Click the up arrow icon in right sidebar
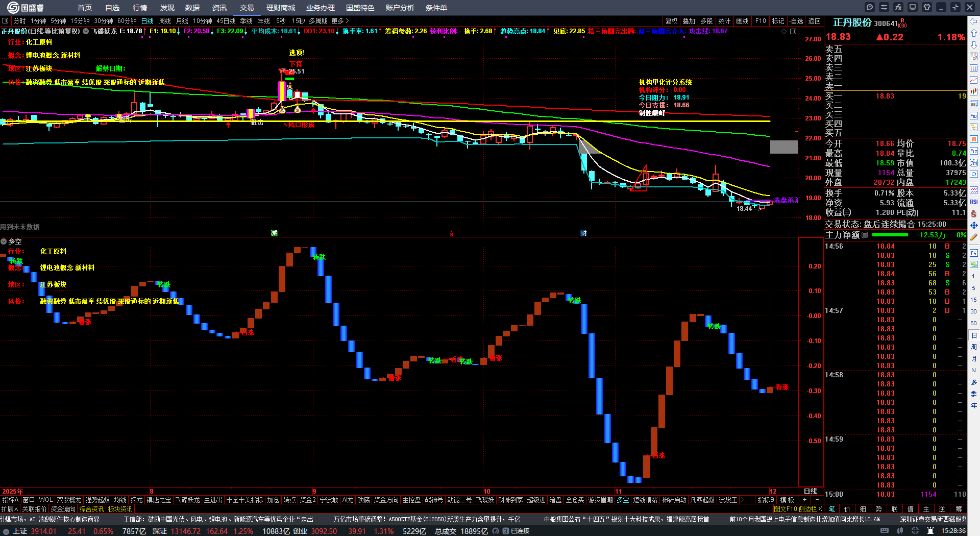980x536 pixels. click(x=974, y=33)
